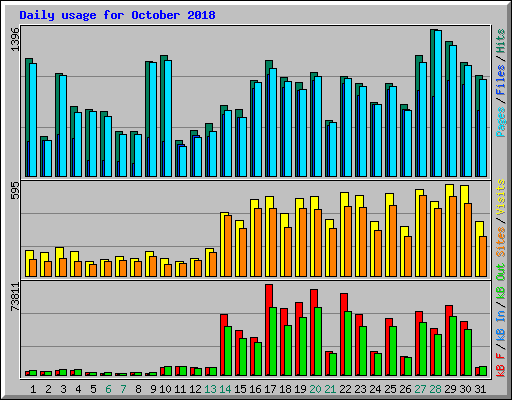Click the red kB F bar for day 17
This screenshot has height=400, width=512.
[268, 330]
